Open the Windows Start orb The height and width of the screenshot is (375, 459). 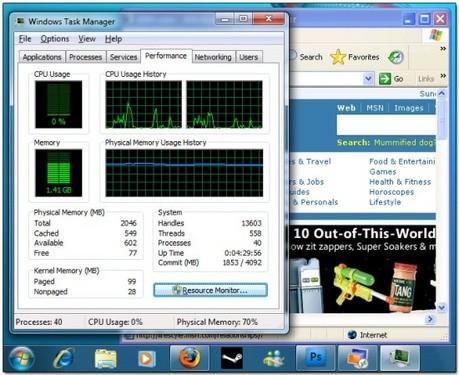pos(21,359)
